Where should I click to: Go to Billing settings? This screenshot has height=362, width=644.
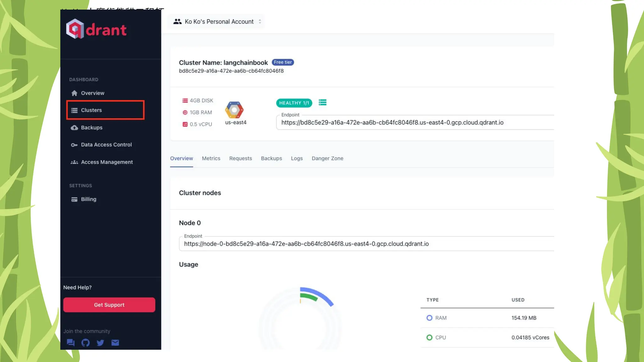(x=88, y=199)
